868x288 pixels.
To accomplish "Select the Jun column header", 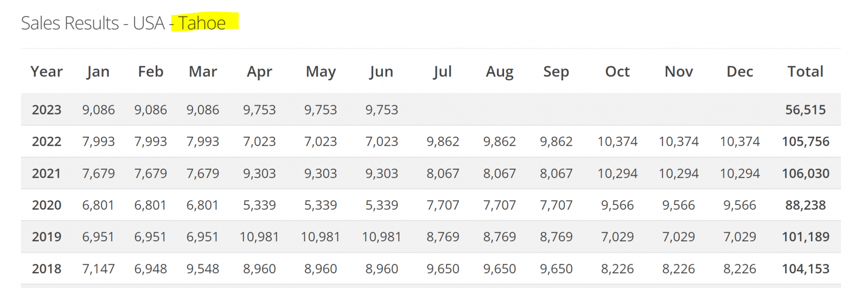I will click(x=381, y=72).
